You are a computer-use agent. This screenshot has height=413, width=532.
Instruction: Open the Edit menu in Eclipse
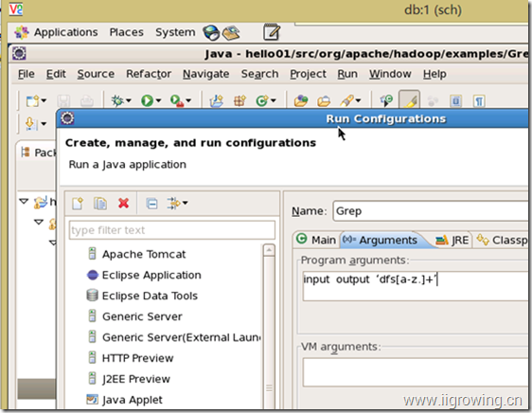pos(56,74)
